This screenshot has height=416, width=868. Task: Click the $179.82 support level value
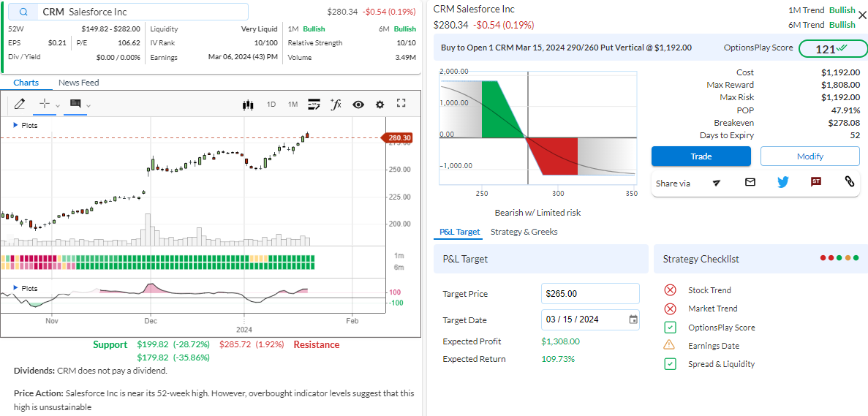[x=153, y=358]
